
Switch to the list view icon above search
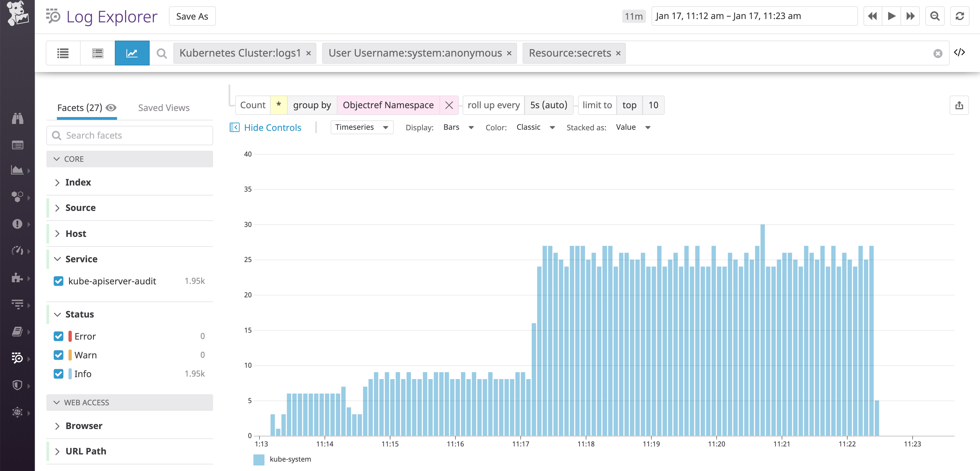(63, 53)
